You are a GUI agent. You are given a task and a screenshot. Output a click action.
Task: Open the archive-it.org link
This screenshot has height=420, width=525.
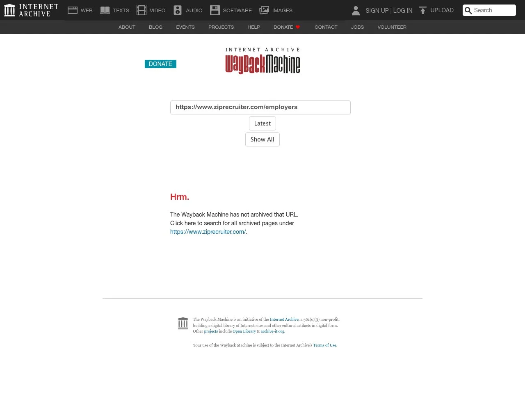[272, 331]
